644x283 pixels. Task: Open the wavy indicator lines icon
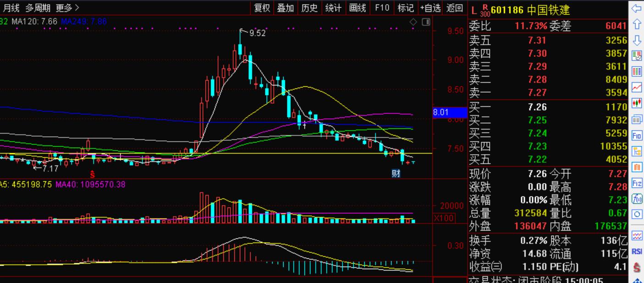pyautogui.click(x=637, y=236)
